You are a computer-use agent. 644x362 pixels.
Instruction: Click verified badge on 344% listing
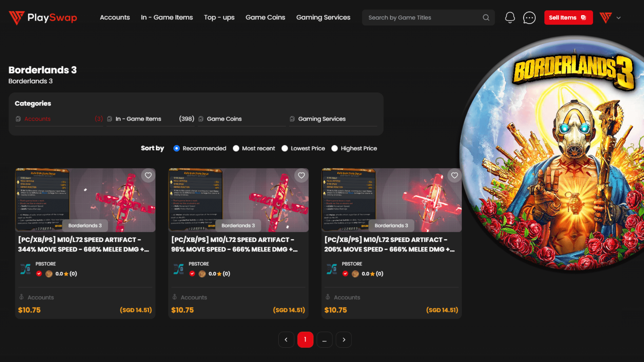[39, 274]
